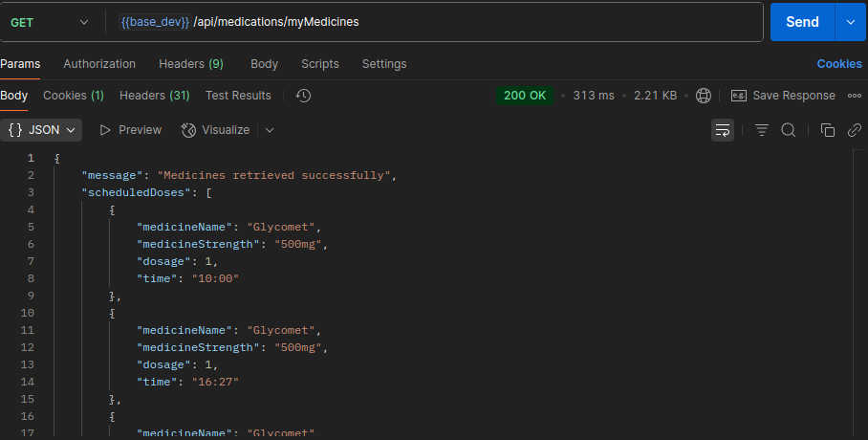Switch to response Preview mode
868x440 pixels.
click(130, 130)
